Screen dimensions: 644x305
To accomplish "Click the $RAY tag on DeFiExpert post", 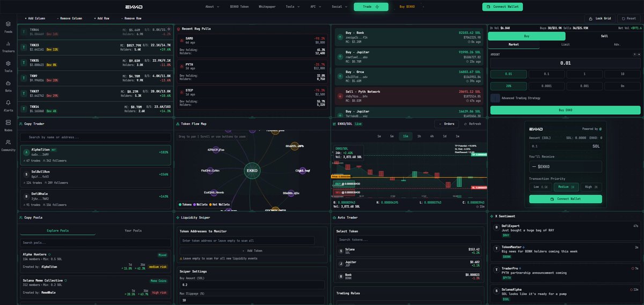I will [506, 235].
